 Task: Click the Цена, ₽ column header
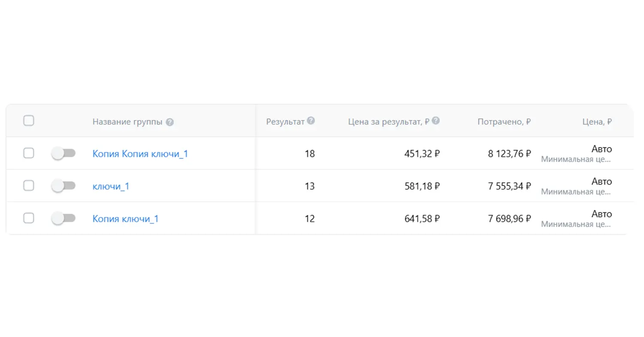click(x=597, y=122)
